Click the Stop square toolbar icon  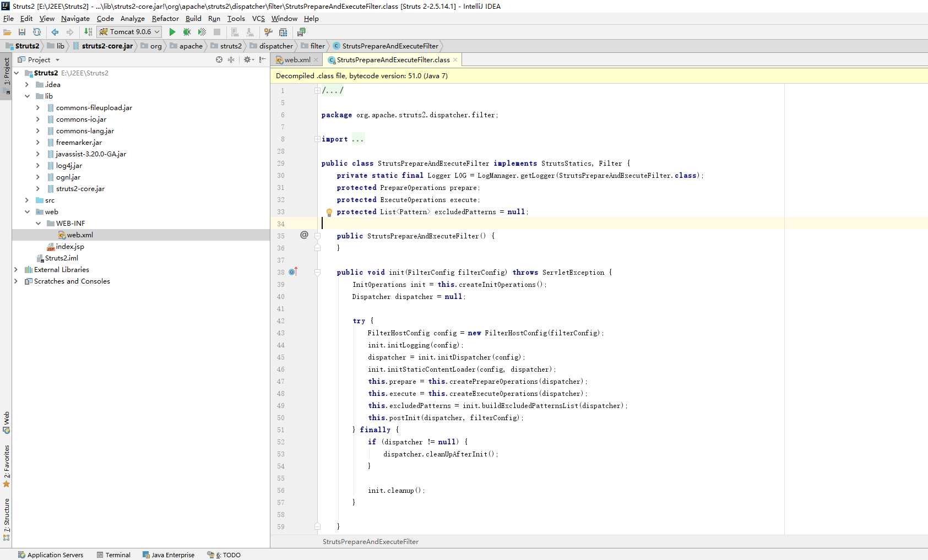click(217, 32)
